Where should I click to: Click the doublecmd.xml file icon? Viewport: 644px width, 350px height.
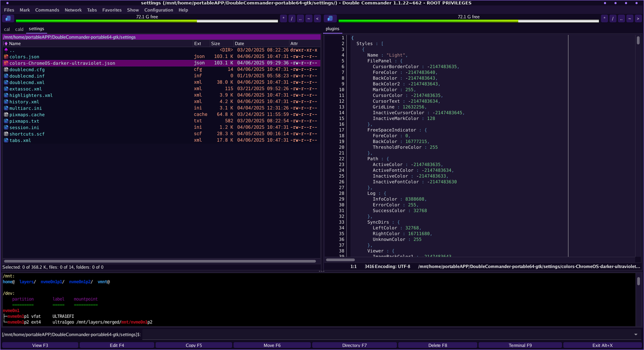[x=6, y=82]
